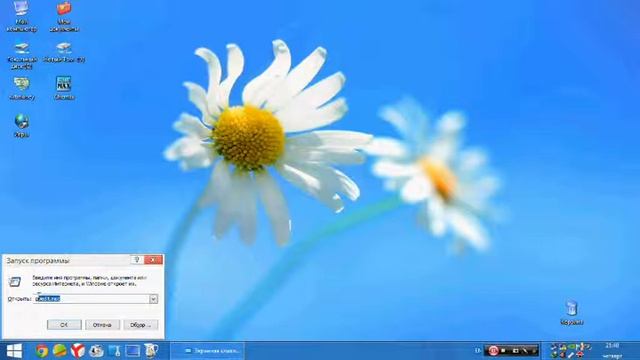640x360 pixels.
Task: Open the local disk D shortcut
Action: (64, 52)
